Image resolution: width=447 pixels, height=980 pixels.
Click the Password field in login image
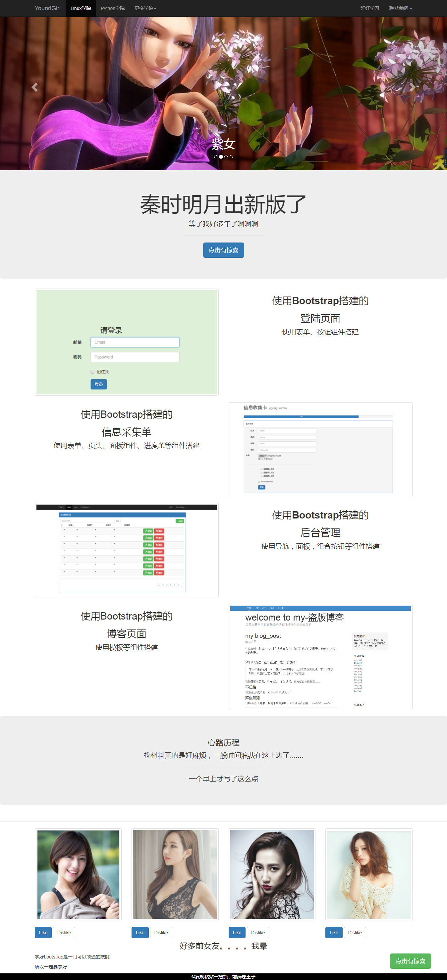point(135,357)
